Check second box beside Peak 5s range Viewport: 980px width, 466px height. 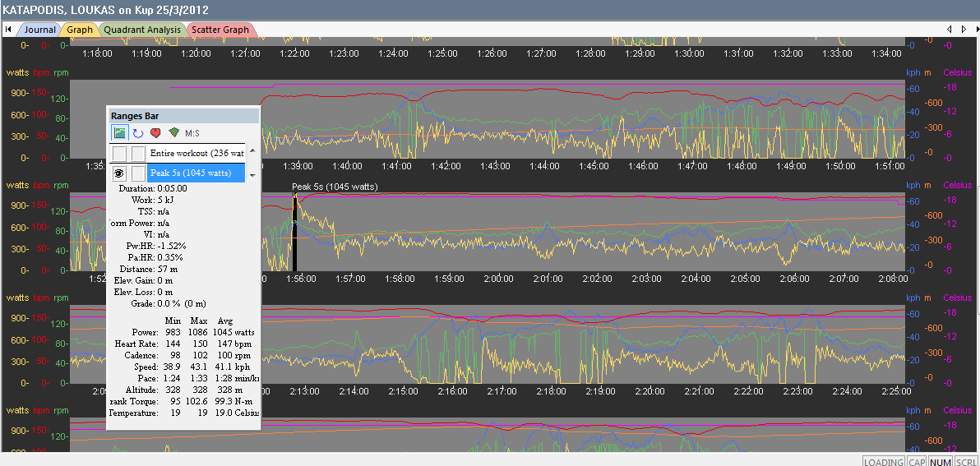pos(138,173)
